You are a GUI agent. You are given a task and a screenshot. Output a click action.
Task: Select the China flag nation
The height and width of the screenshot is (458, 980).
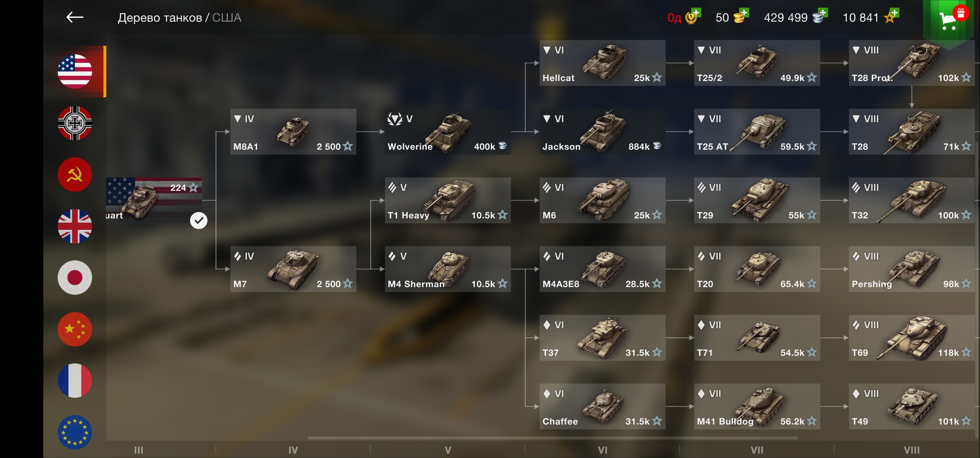[x=75, y=329]
